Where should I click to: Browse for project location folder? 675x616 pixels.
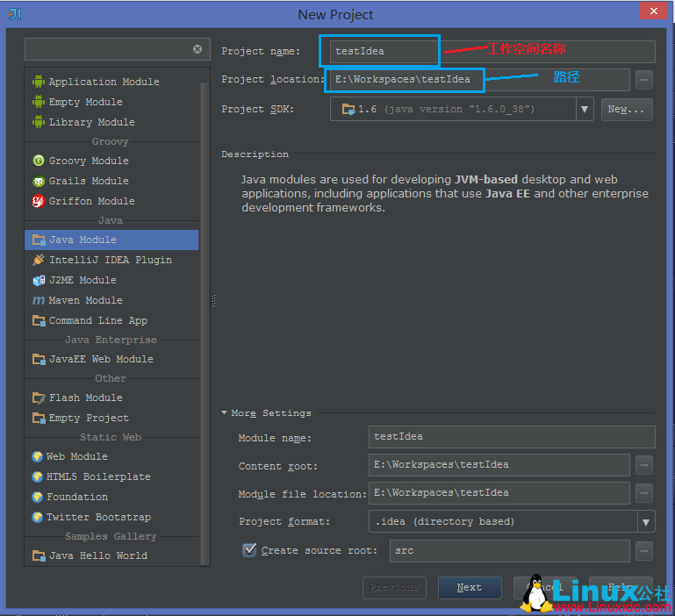(x=644, y=80)
